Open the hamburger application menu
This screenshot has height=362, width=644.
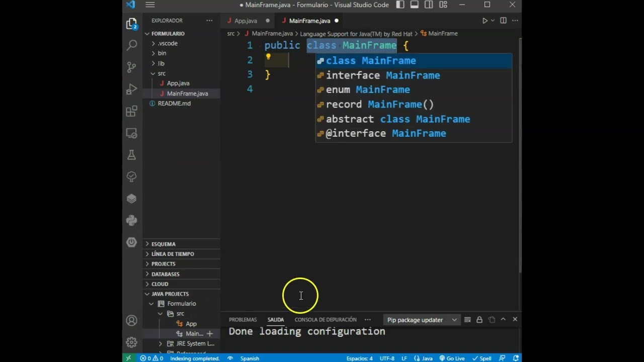tap(150, 5)
